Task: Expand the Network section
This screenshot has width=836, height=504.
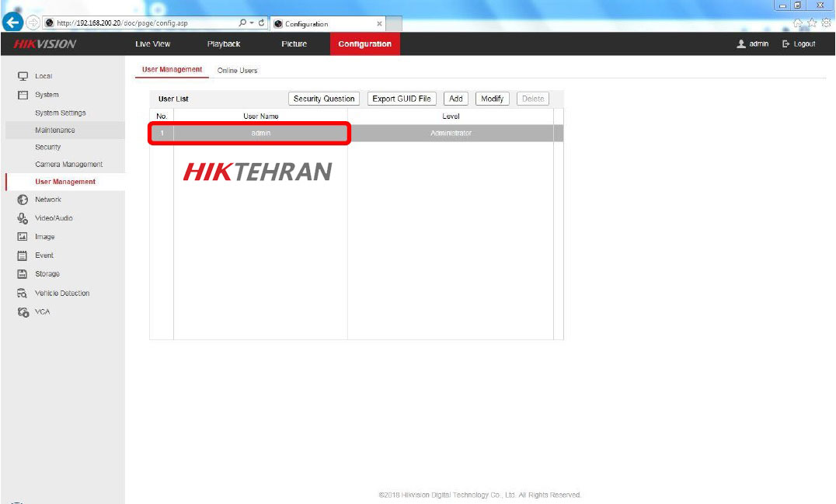Action: [48, 200]
